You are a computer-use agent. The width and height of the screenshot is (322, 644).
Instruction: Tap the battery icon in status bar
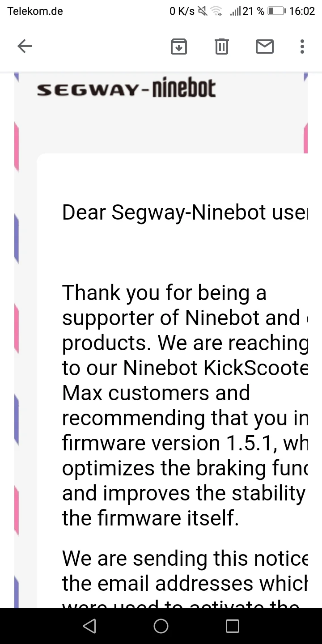tap(276, 11)
